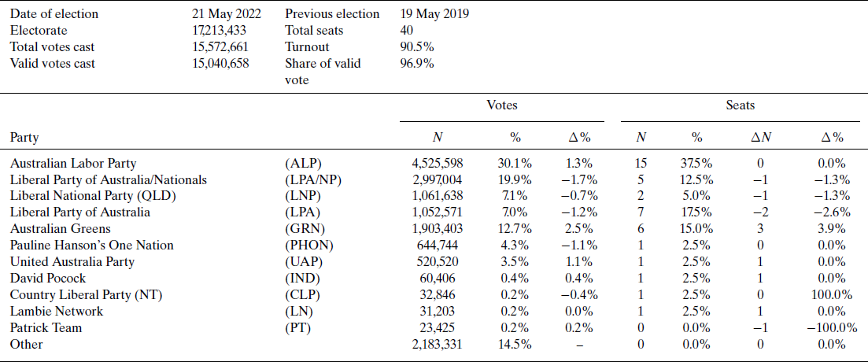
Task: Select the United Australia Party name
Action: (x=72, y=261)
